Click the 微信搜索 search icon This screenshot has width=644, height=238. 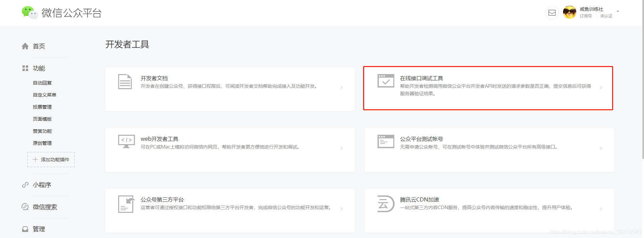point(25,207)
